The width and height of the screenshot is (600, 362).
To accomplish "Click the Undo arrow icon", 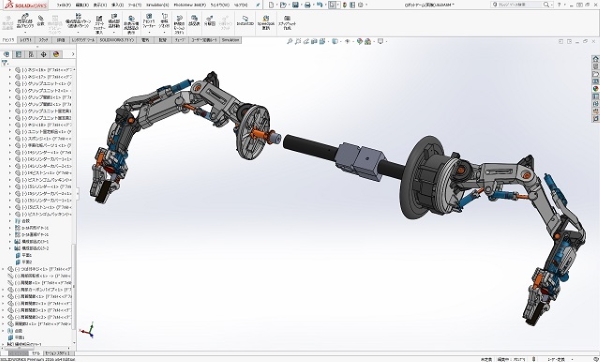I will 320,5.
